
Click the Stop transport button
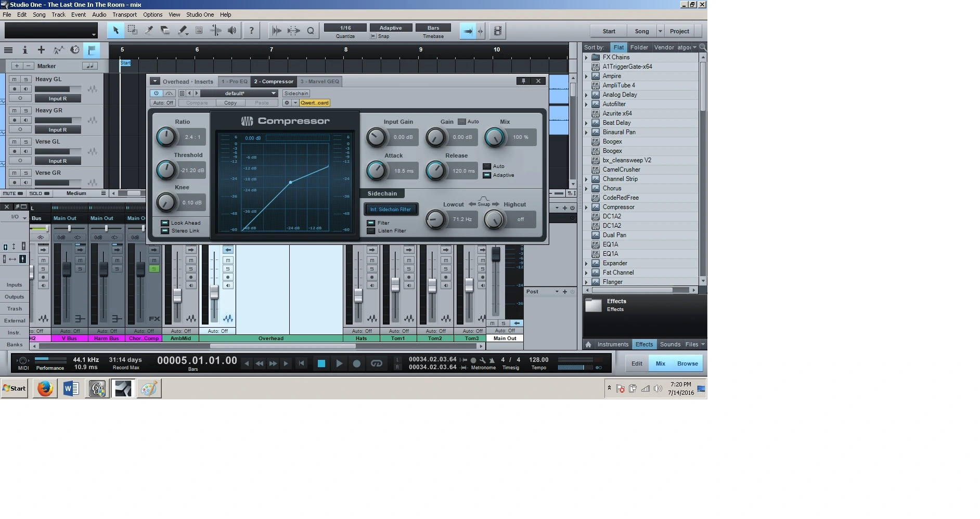321,364
